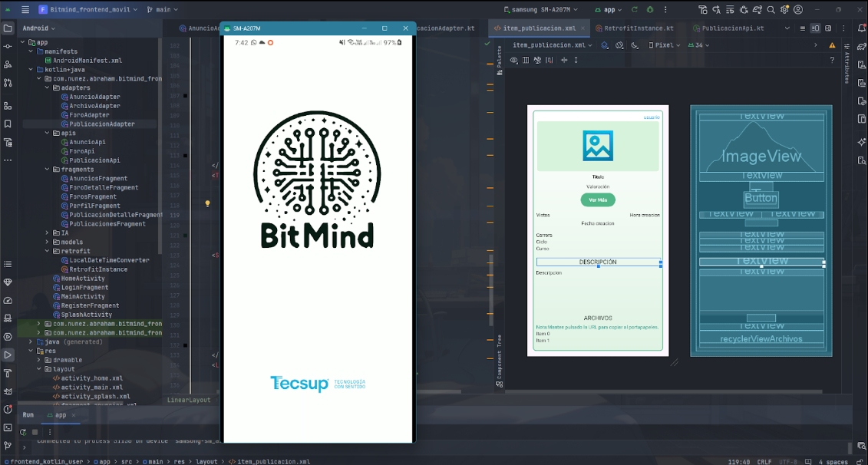
Task: Click the warning icon in the layout editor toolbar
Action: coord(832,45)
